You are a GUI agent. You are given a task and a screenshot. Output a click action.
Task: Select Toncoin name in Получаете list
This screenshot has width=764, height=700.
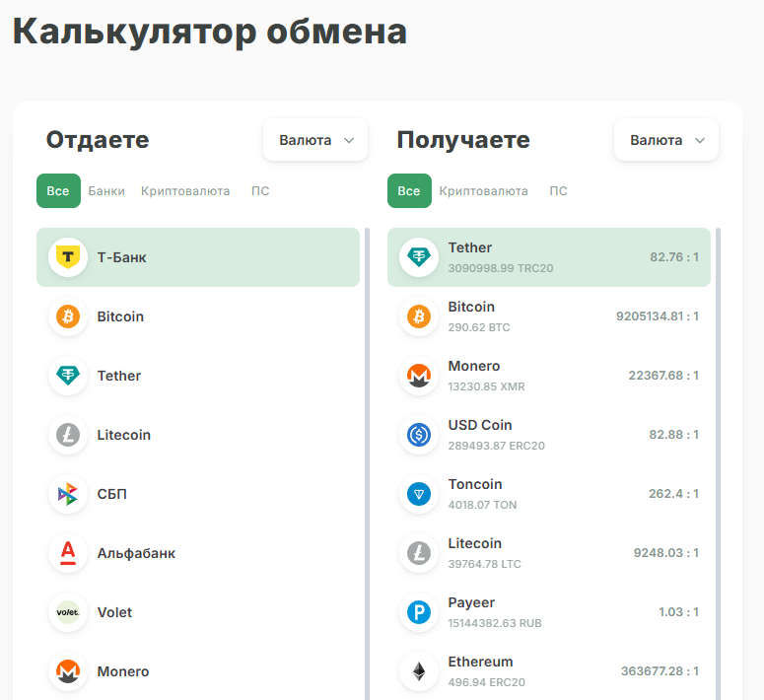pos(475,484)
